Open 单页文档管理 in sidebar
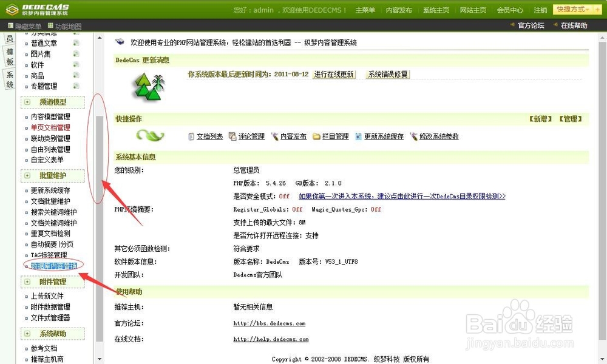 (x=50, y=127)
